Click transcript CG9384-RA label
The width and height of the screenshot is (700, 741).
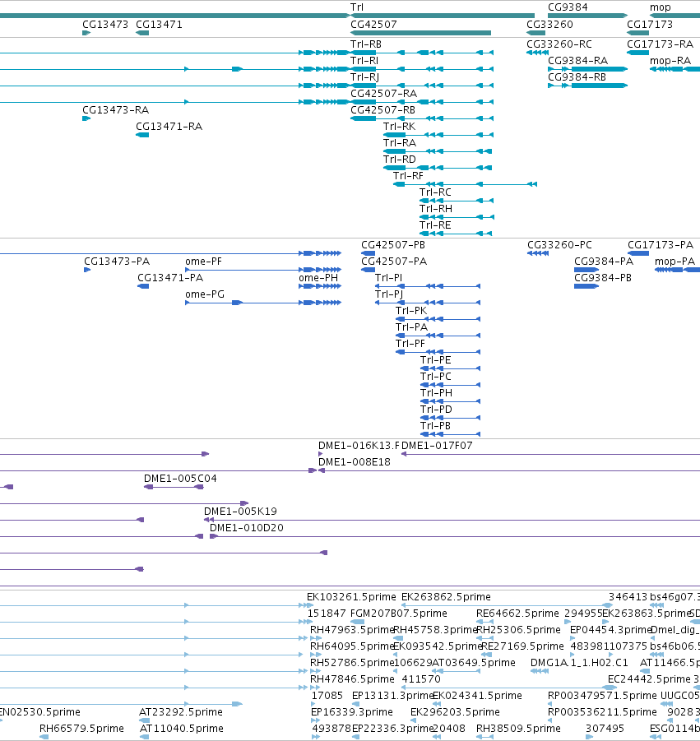coord(578,61)
